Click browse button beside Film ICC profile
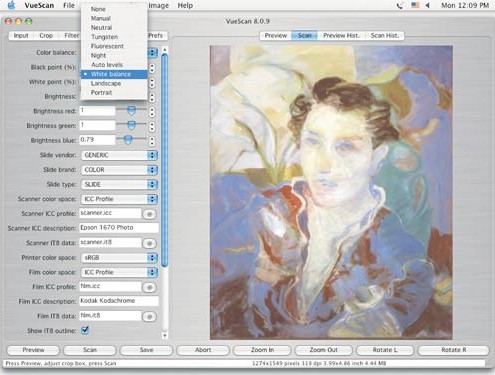The height and width of the screenshot is (375, 495). tap(149, 287)
